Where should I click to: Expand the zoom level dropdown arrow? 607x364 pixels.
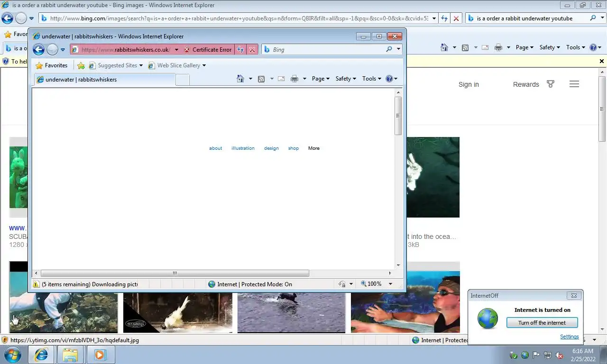pyautogui.click(x=390, y=284)
